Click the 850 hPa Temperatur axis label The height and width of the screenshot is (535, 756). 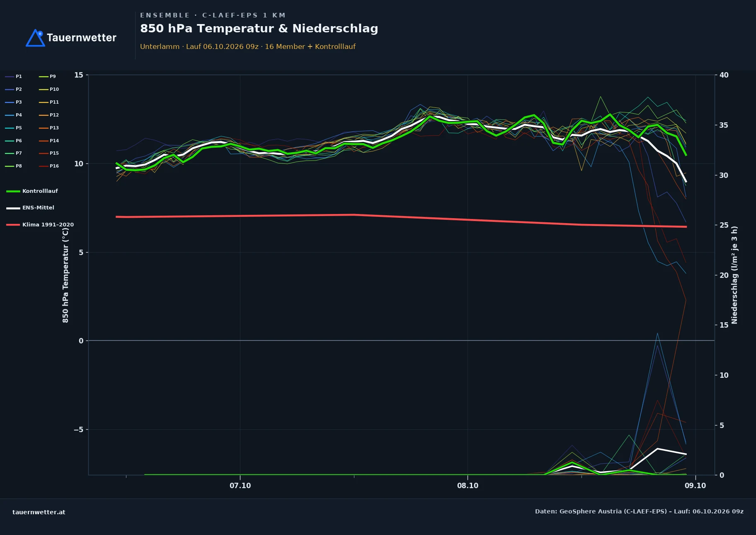pyautogui.click(x=65, y=275)
